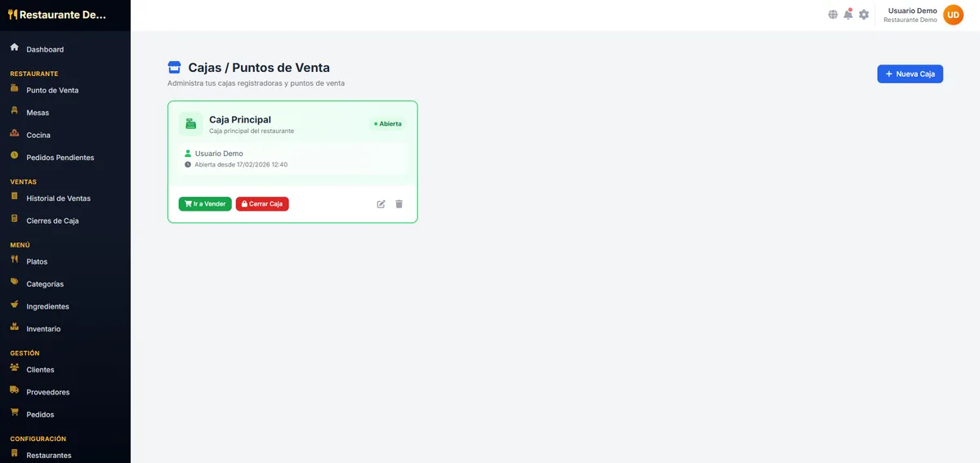Edit Caja Principal with the pencil icon
Image resolution: width=980 pixels, height=463 pixels.
[x=381, y=204]
